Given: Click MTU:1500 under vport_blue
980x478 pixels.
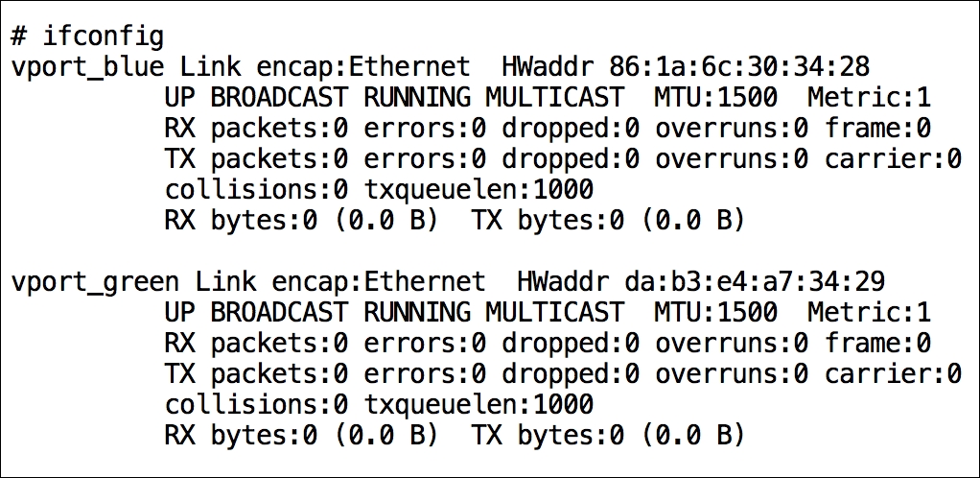Looking at the screenshot, I should click(x=716, y=97).
